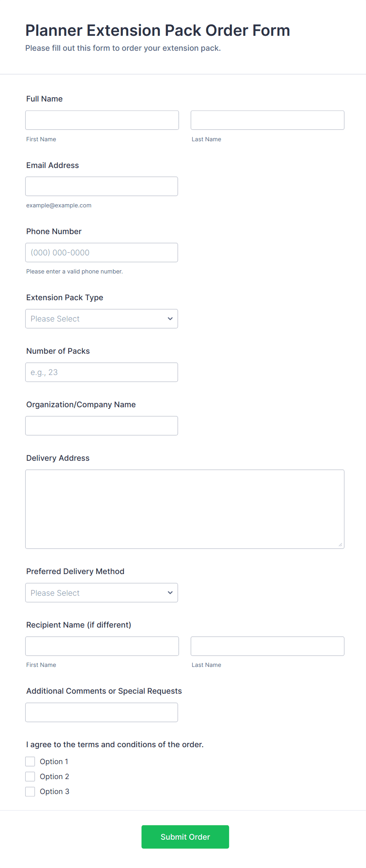Focus the Additional Comments or Special Requests field
This screenshot has width=366, height=868.
102,712
